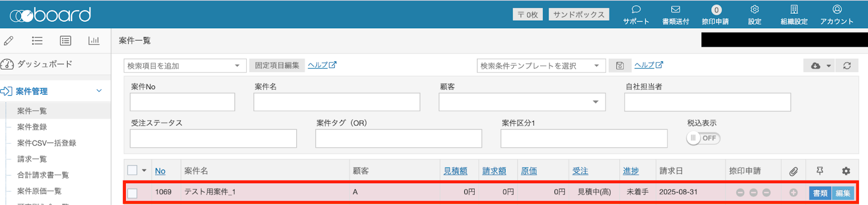The height and width of the screenshot is (205, 868).
Task: Click the pin column icon
Action: 820,171
